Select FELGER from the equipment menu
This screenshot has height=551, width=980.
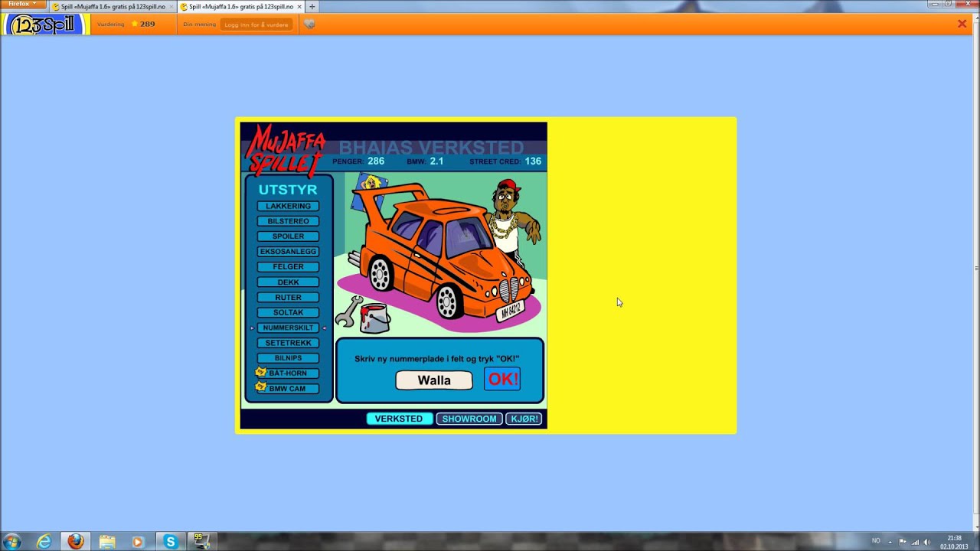[x=288, y=266]
